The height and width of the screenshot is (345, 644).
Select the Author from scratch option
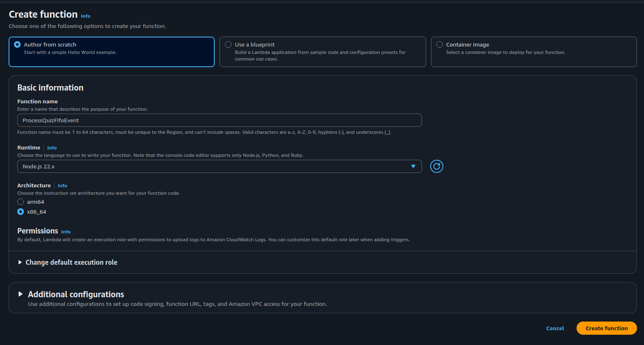tap(17, 44)
